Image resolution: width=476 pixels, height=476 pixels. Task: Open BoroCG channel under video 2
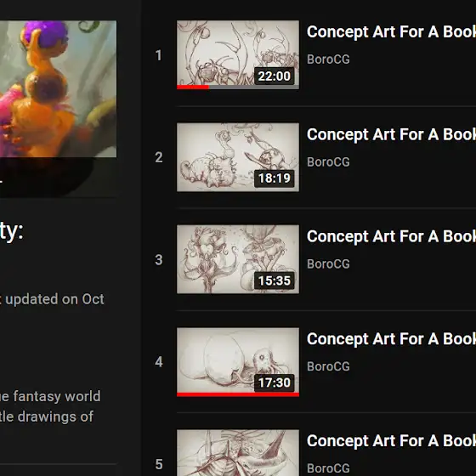tap(328, 161)
